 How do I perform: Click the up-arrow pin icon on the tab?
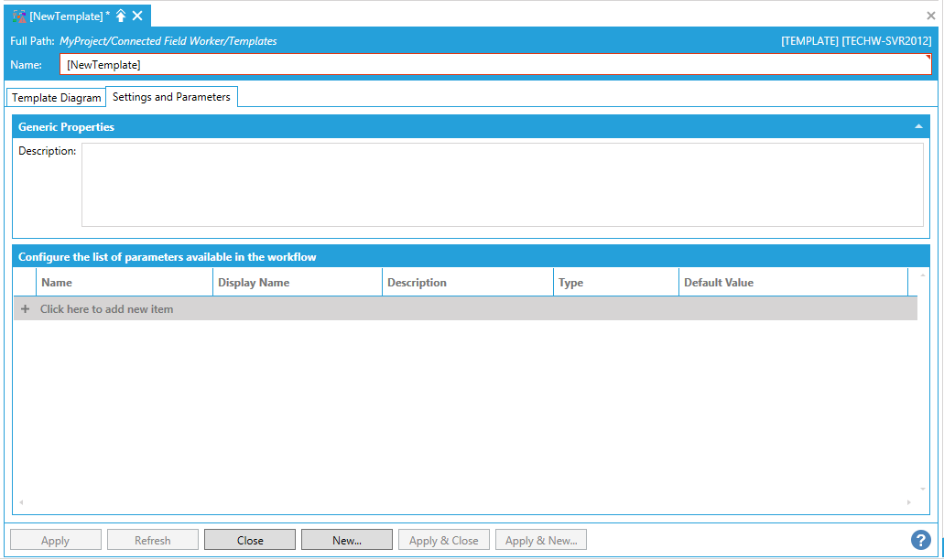121,16
